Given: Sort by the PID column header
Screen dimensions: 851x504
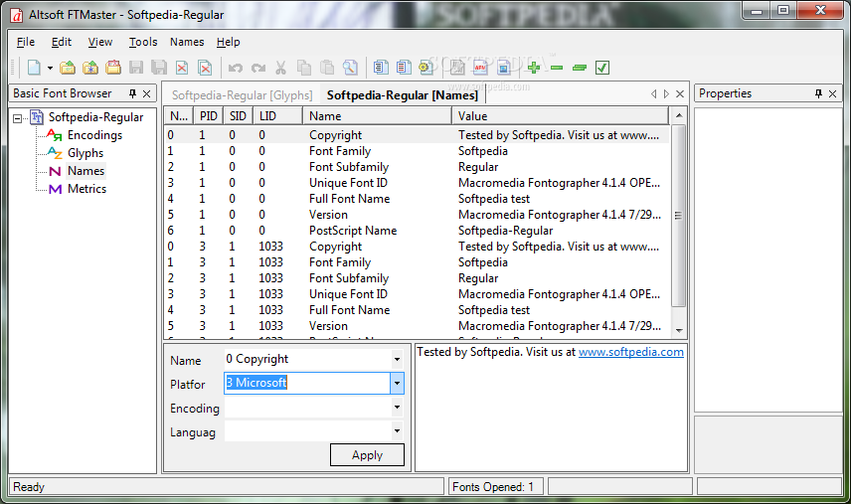Looking at the screenshot, I should click(x=209, y=116).
